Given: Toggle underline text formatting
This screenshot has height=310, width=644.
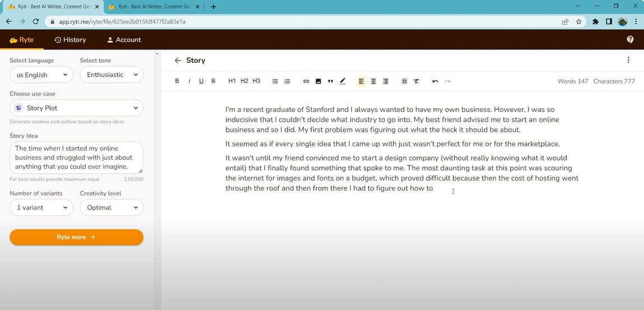Looking at the screenshot, I should (x=201, y=81).
